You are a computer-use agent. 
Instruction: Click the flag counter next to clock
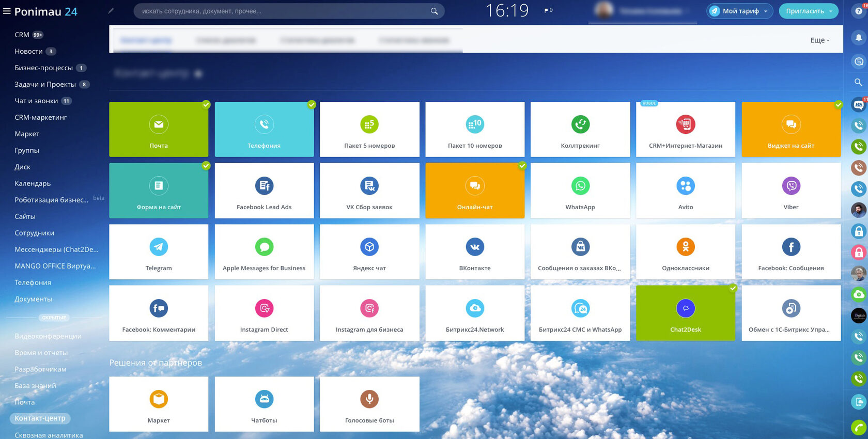(549, 10)
